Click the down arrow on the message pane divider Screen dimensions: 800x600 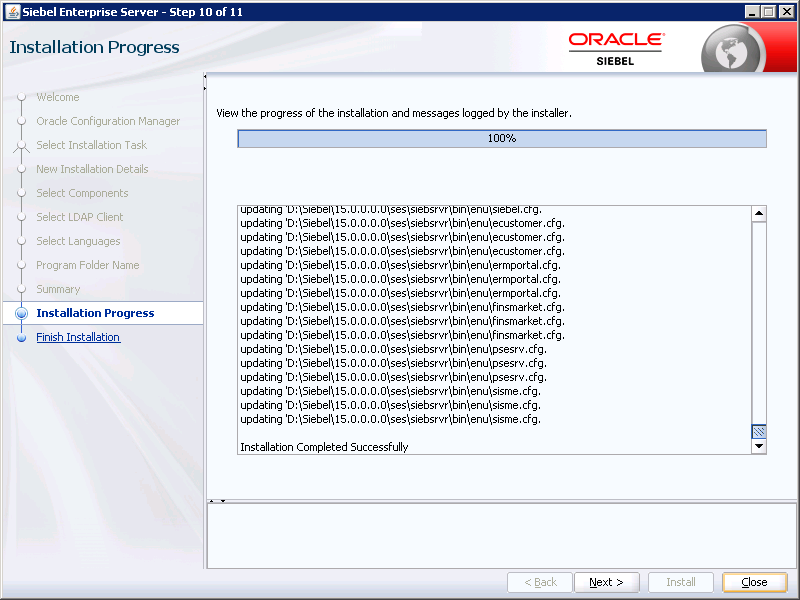click(223, 501)
